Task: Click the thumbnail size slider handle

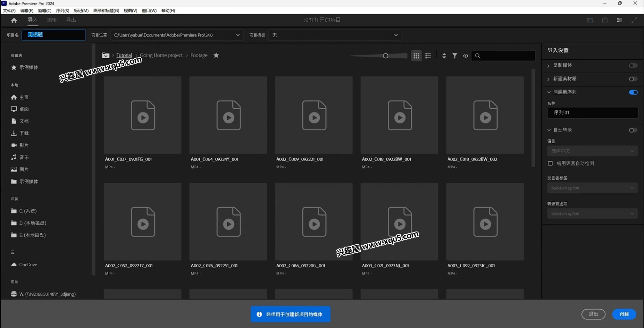Action: pos(386,56)
